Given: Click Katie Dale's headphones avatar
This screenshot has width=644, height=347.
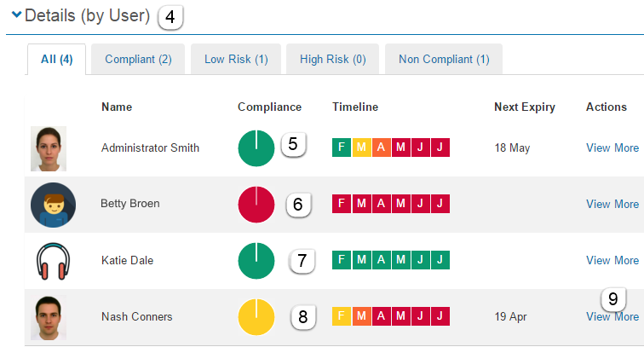Looking at the screenshot, I should point(51,261).
